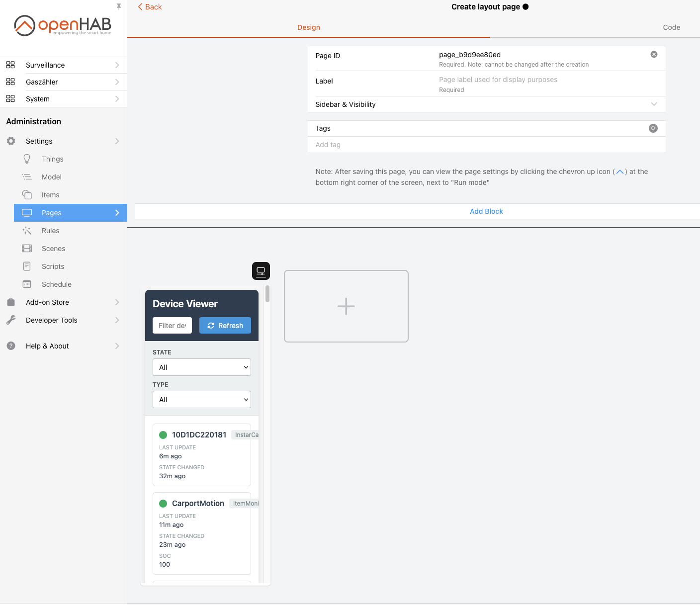Expand the Sidebar & Visibility section

pyautogui.click(x=486, y=104)
